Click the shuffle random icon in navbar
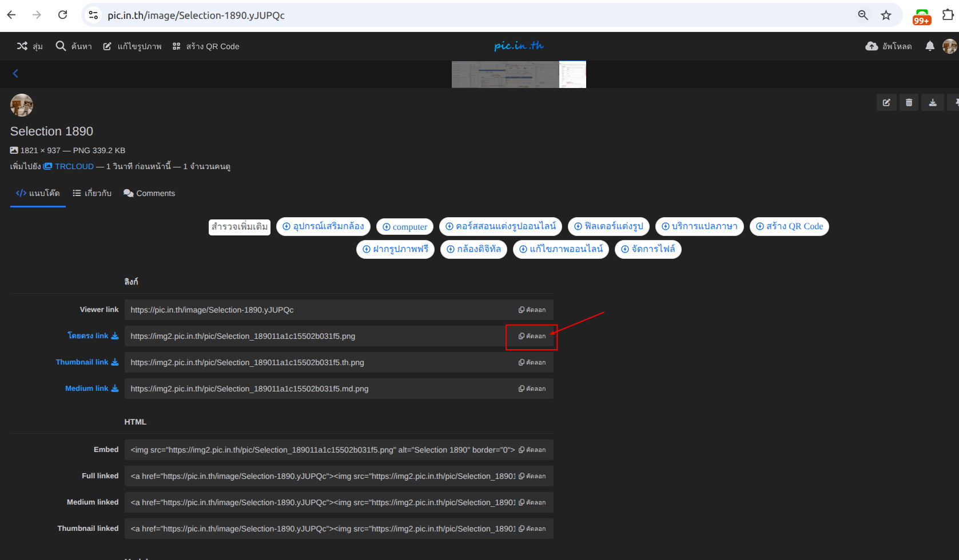959x560 pixels. coord(22,46)
